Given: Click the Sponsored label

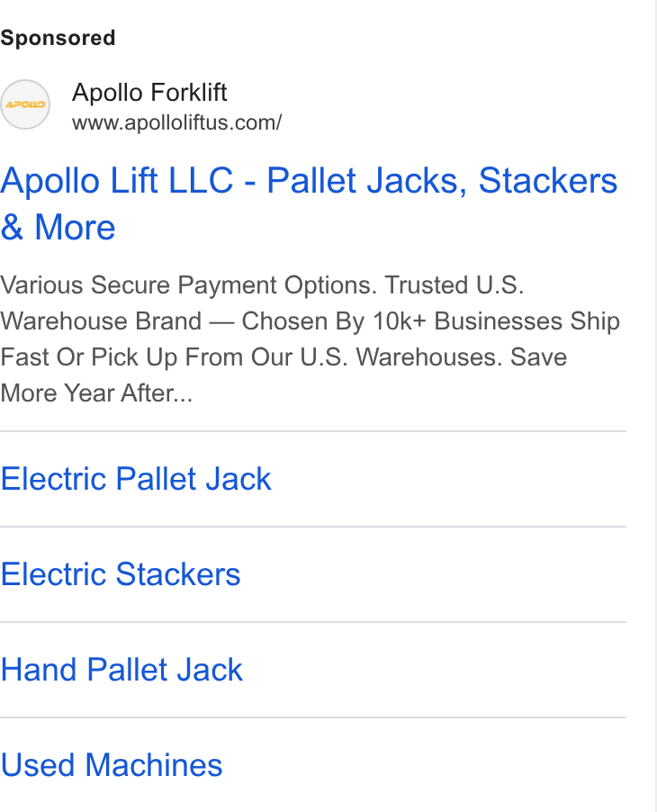Looking at the screenshot, I should click(58, 38).
